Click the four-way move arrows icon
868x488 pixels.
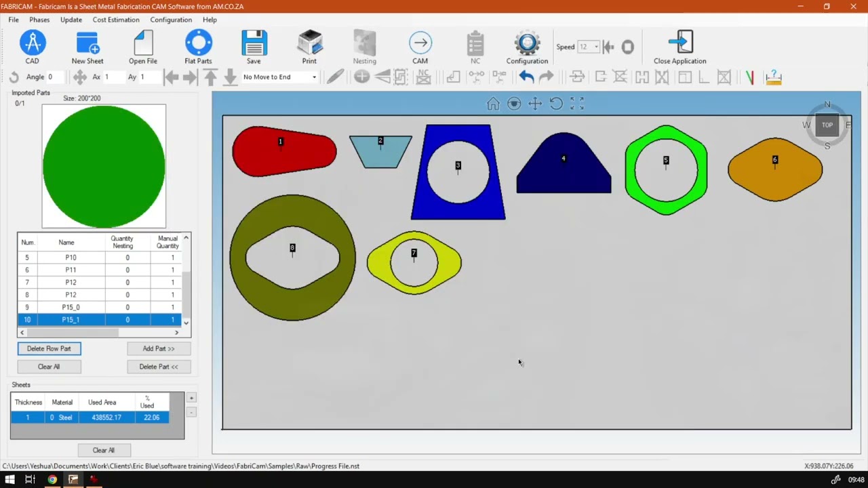tap(80, 77)
